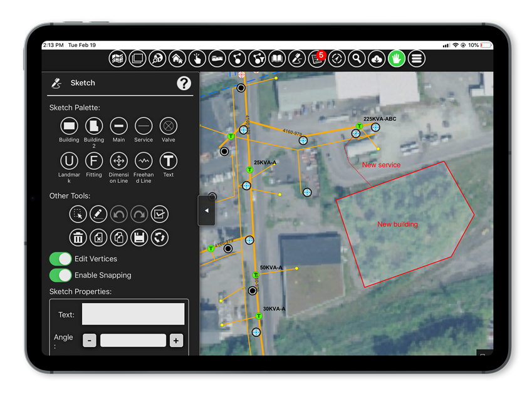Toggle the Enable Snapping switch
The image size is (532, 399).
point(60,275)
